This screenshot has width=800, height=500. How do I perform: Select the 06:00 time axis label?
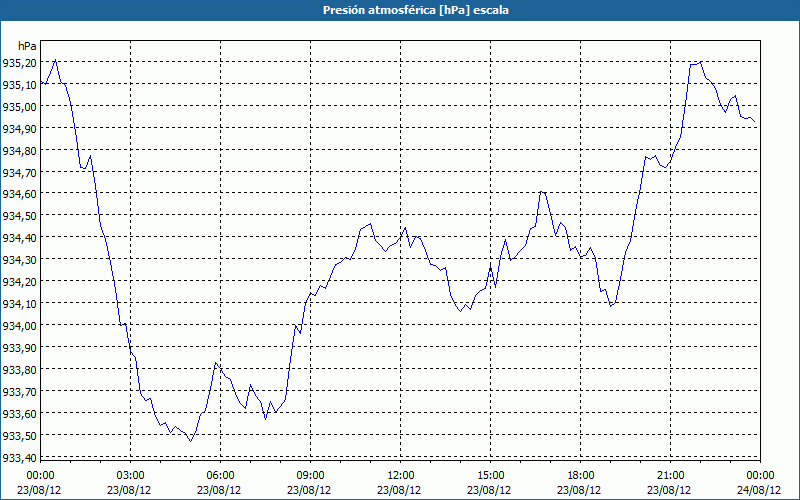220,476
